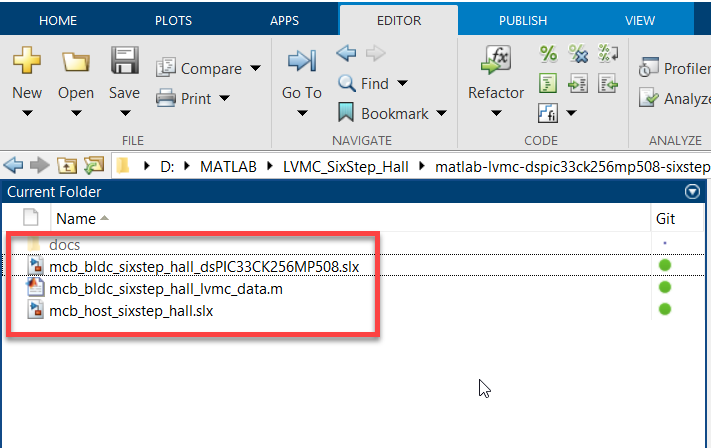Open Current Folder panel actions menu
The width and height of the screenshot is (711, 448).
692,192
